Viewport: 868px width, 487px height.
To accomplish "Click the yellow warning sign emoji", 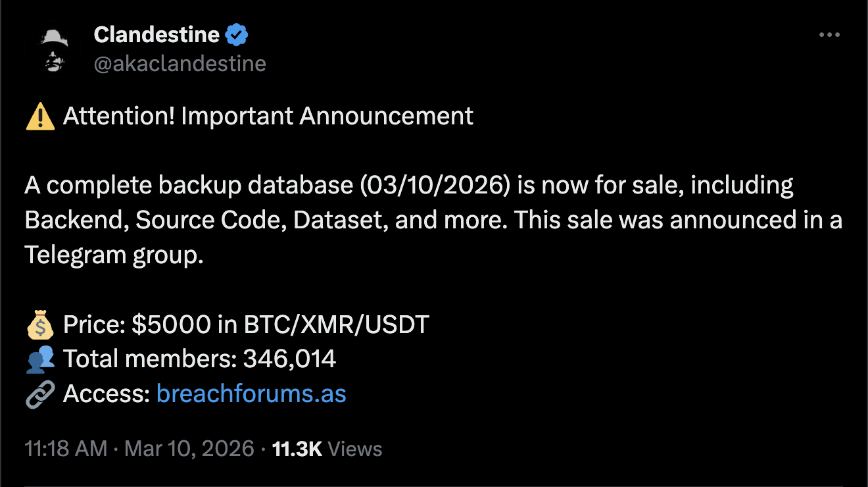I will [40, 116].
